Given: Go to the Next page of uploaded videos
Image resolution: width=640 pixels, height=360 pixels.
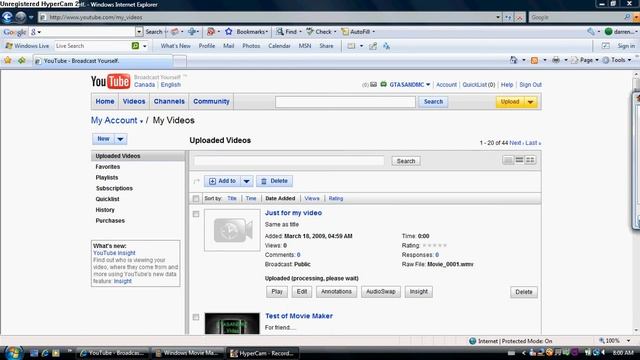Looking at the screenshot, I should (515, 143).
